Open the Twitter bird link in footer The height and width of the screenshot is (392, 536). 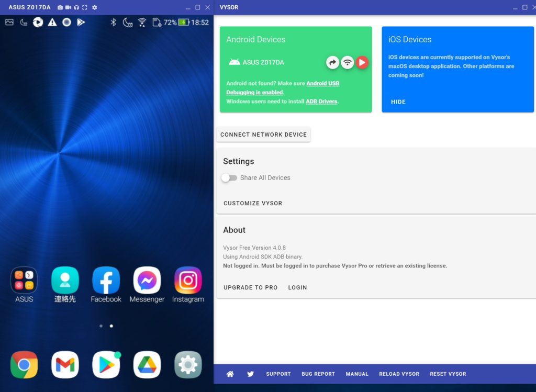[x=251, y=374]
